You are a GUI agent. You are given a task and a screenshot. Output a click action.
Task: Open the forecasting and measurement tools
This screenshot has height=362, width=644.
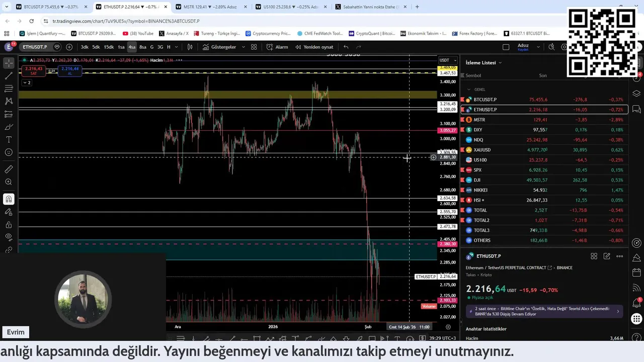tap(9, 114)
